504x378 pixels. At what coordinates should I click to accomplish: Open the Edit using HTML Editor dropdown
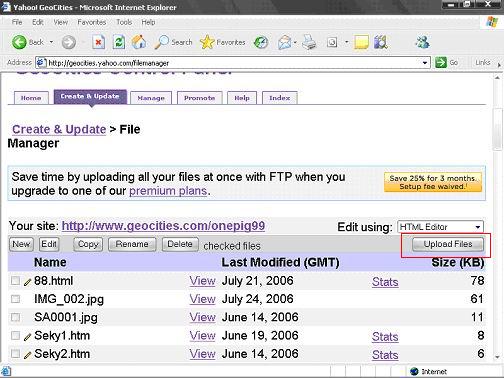coord(440,227)
